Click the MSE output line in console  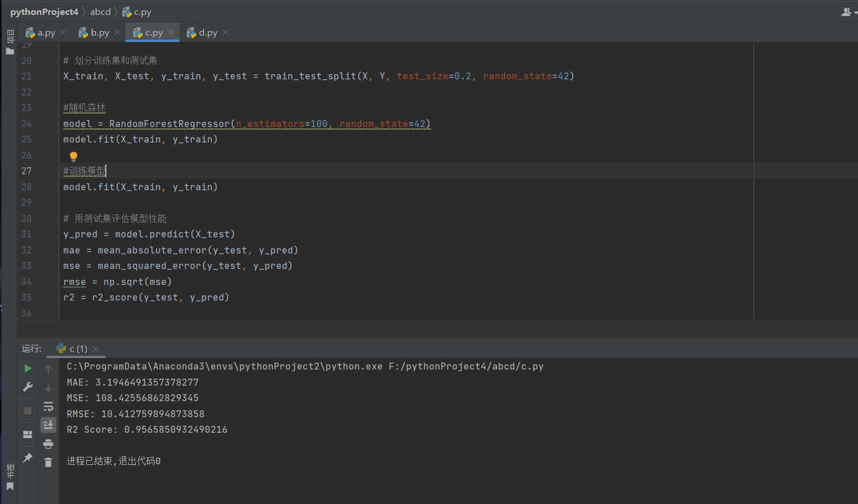pyautogui.click(x=133, y=398)
